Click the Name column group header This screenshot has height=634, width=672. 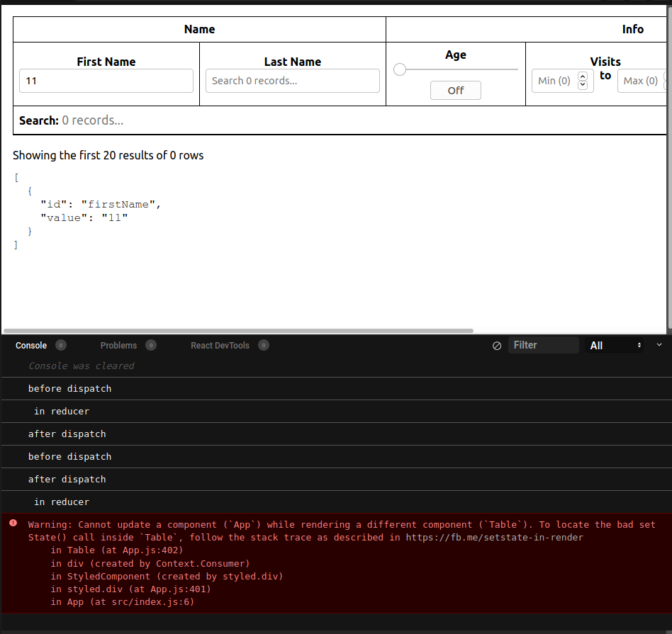pos(199,29)
